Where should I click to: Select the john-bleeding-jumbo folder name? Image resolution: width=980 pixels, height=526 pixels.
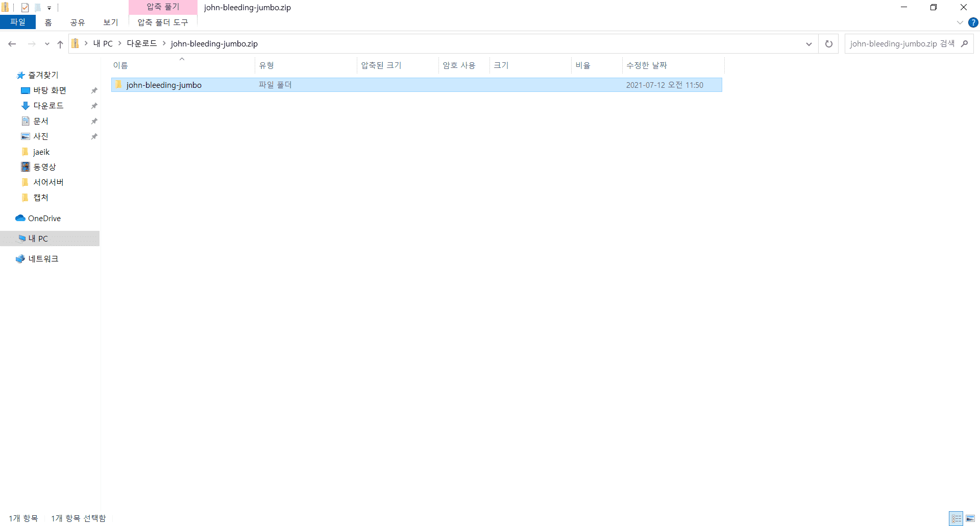pos(164,85)
